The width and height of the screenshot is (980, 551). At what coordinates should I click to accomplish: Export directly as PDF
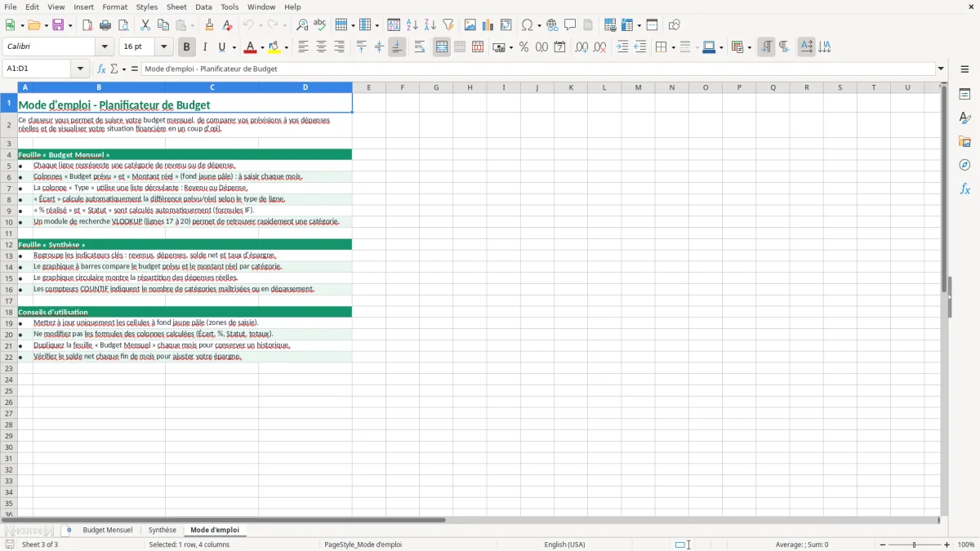(87, 25)
